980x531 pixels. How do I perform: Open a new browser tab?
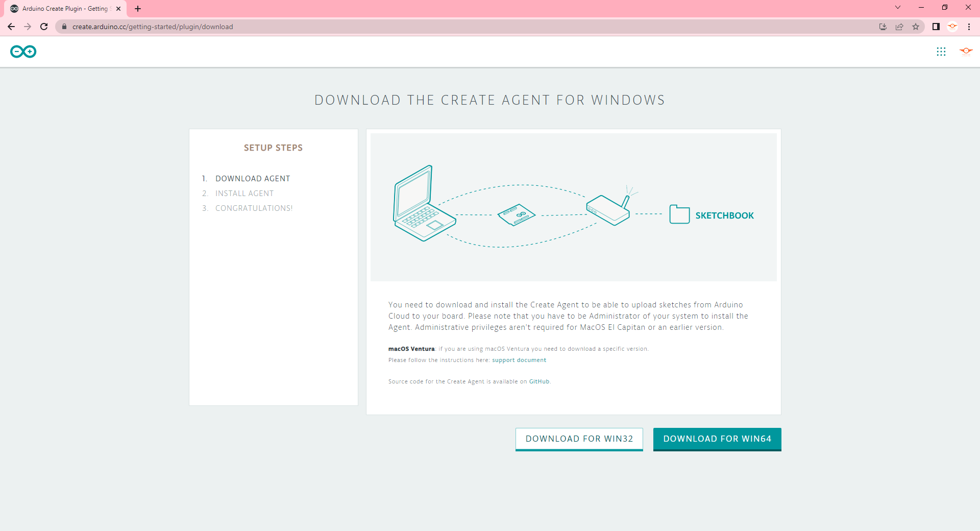138,9
